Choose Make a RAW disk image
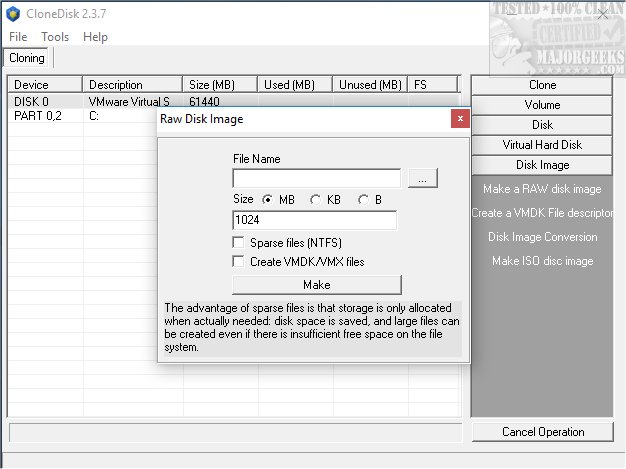This screenshot has width=626, height=469. pyautogui.click(x=542, y=189)
